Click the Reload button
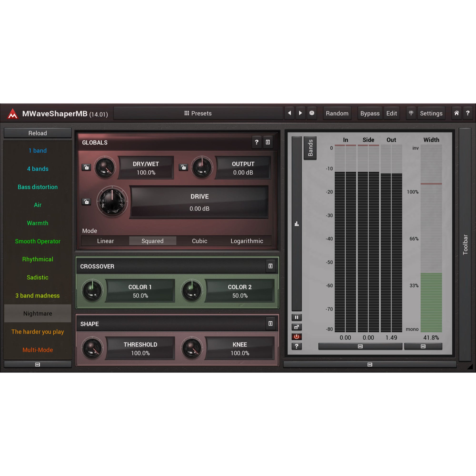Image resolution: width=476 pixels, height=476 pixels. (x=38, y=133)
